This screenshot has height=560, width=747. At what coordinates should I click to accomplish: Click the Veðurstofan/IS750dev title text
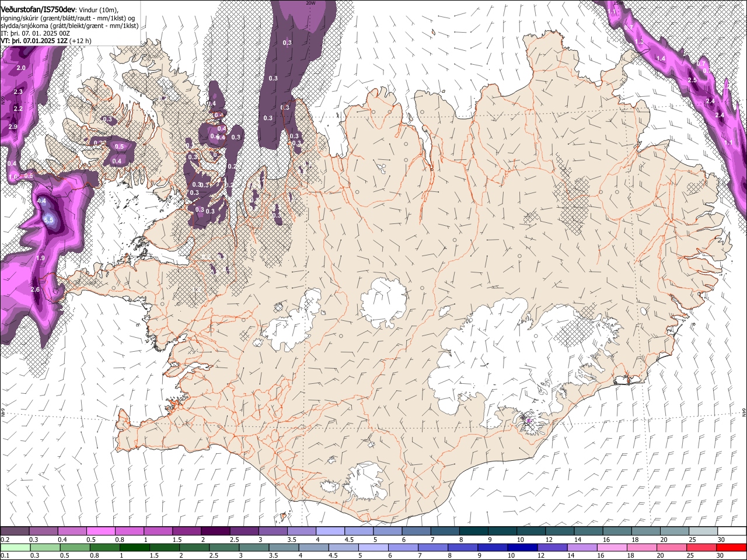click(38, 10)
